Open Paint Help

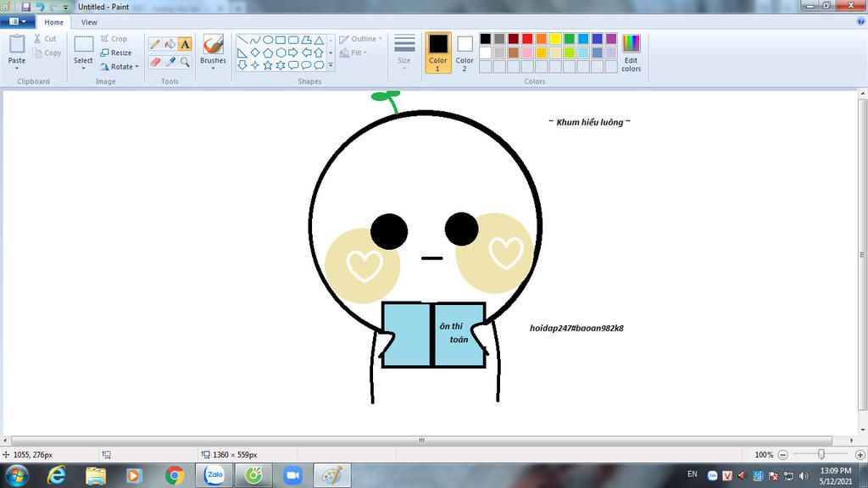pos(861,21)
